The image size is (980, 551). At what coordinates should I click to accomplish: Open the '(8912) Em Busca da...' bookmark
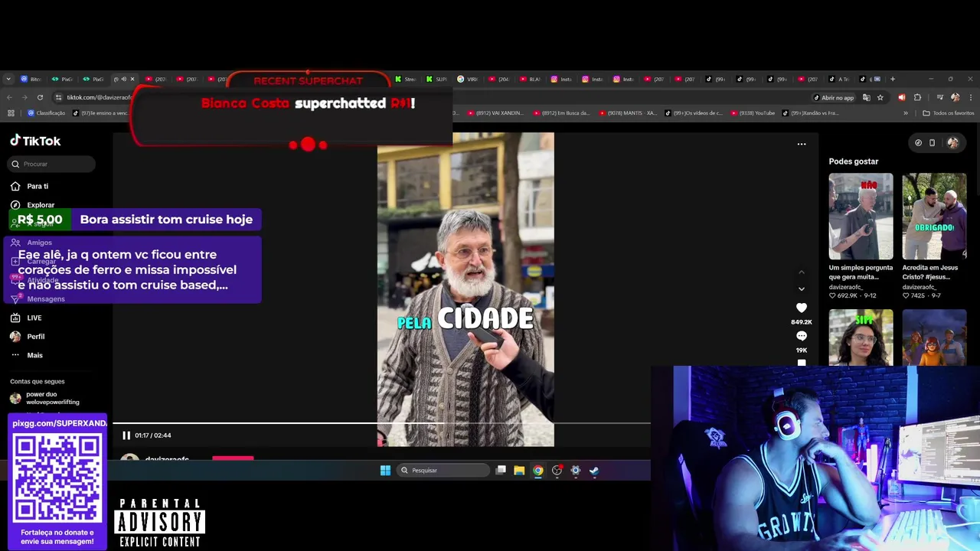(x=561, y=113)
